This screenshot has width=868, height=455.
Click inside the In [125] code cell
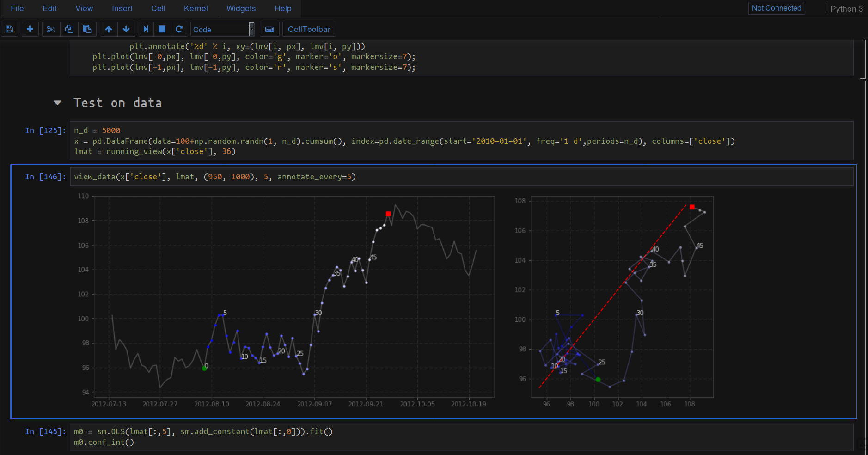pos(461,141)
